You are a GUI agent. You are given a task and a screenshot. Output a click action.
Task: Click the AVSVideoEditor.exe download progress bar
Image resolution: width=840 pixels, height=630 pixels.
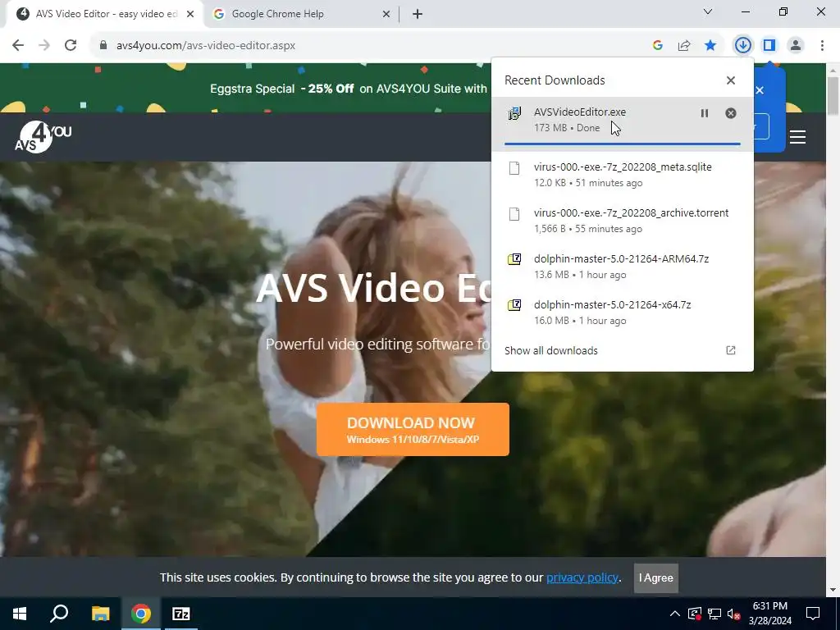pos(622,144)
